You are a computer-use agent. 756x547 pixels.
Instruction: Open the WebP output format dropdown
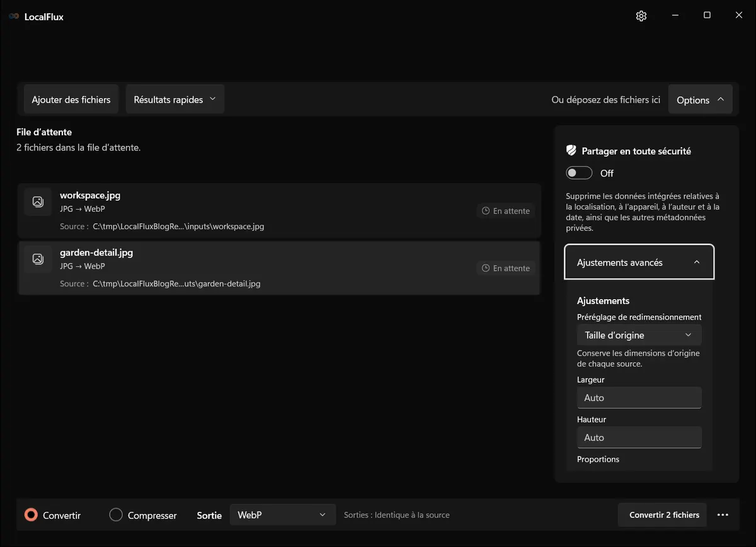pyautogui.click(x=282, y=515)
